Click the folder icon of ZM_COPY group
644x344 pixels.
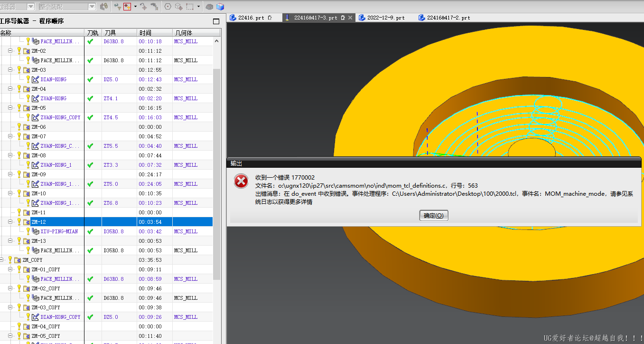coord(18,260)
